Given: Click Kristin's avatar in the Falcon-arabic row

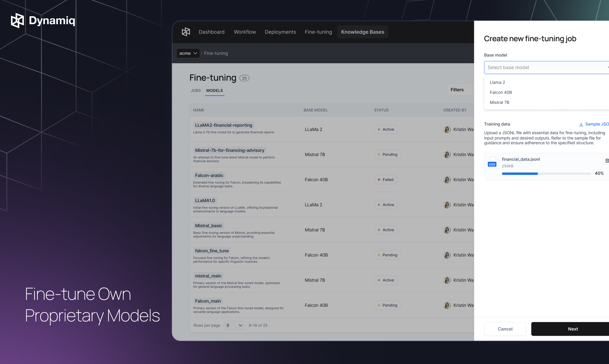Looking at the screenshot, I should [447, 180].
